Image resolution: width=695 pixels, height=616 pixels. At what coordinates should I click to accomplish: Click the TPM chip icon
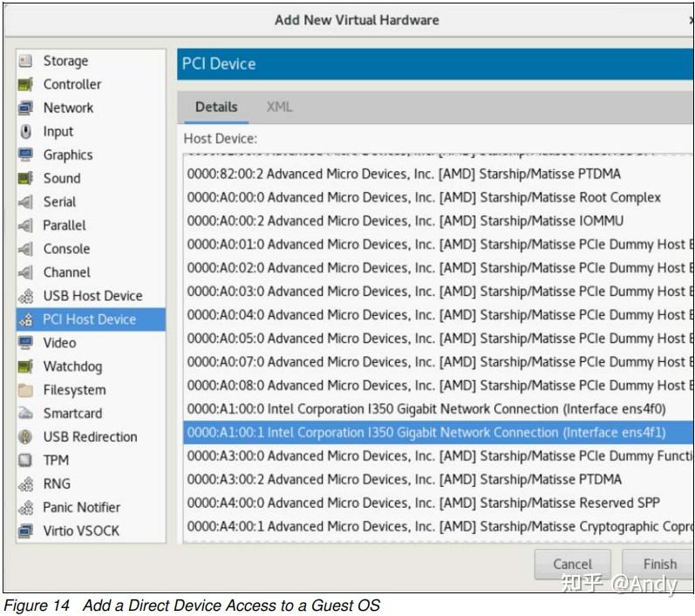25,460
